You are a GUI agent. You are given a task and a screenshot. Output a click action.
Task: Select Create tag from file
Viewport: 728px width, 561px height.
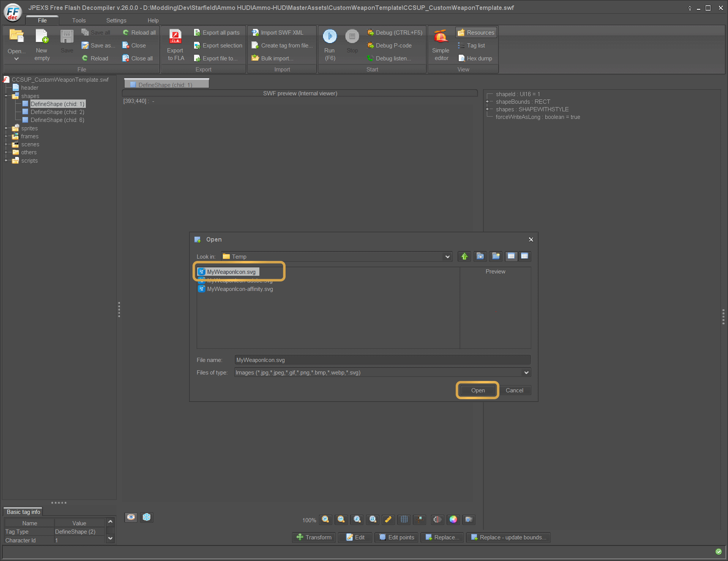tap(282, 46)
